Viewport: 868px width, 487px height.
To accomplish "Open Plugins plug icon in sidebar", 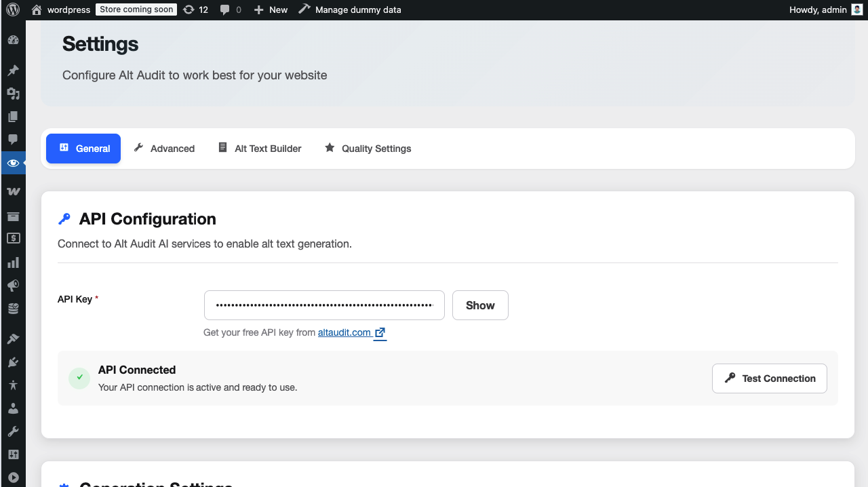I will (x=13, y=362).
